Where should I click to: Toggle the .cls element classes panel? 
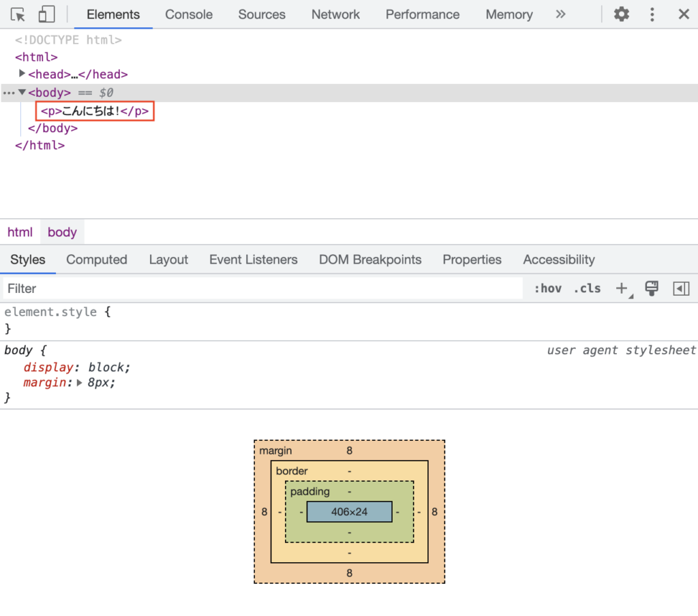click(587, 288)
